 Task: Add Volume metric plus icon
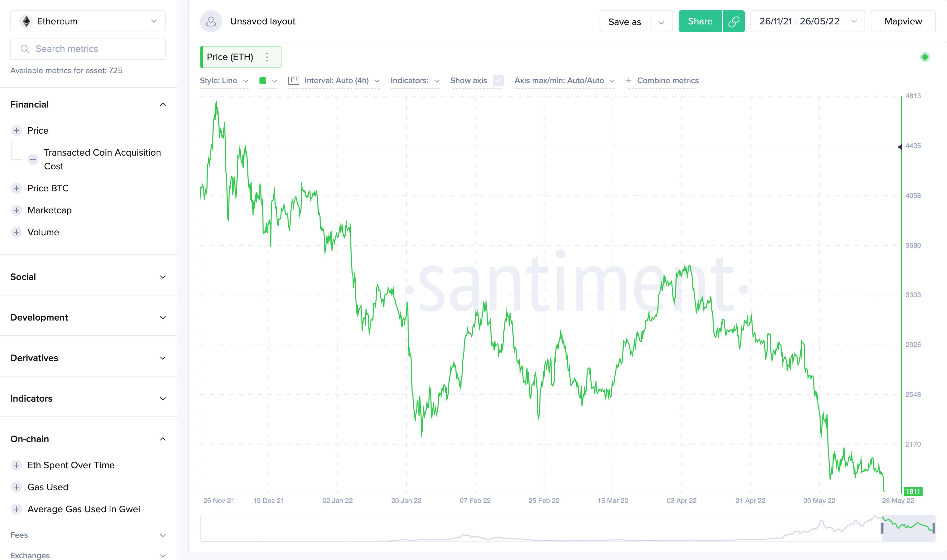(x=16, y=232)
